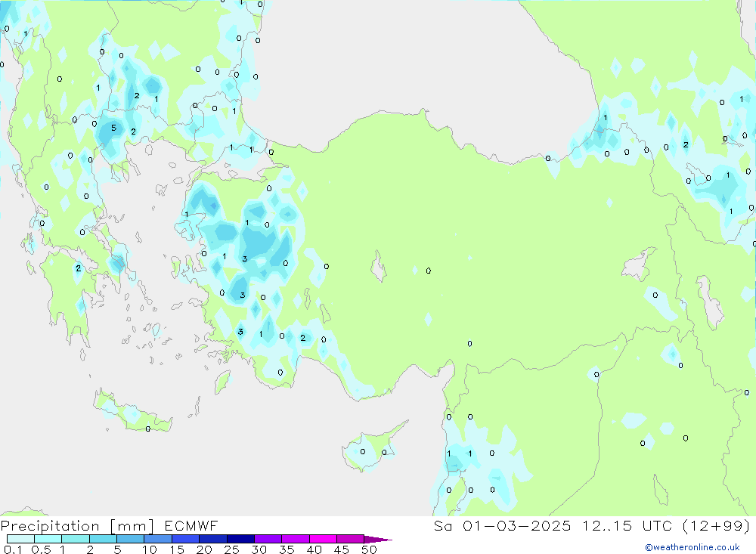The height and width of the screenshot is (554, 756).
Task: Click the legend label '0.1'
Action: (x=13, y=549)
